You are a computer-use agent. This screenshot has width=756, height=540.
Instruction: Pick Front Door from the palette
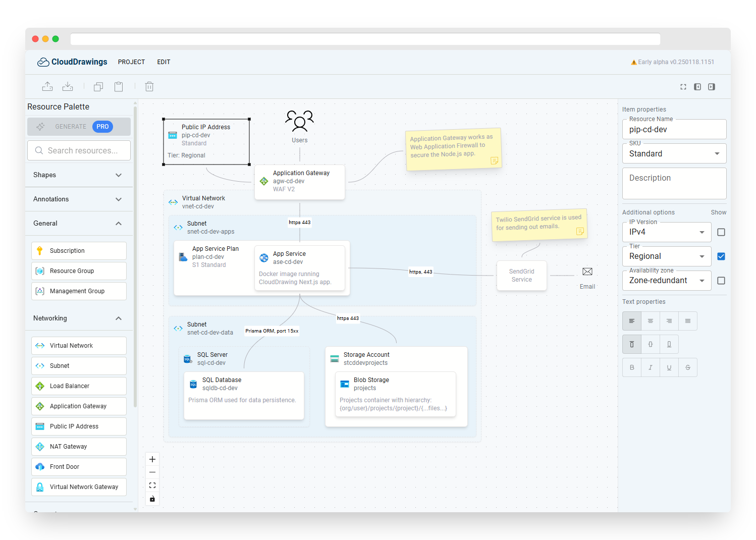coord(79,467)
